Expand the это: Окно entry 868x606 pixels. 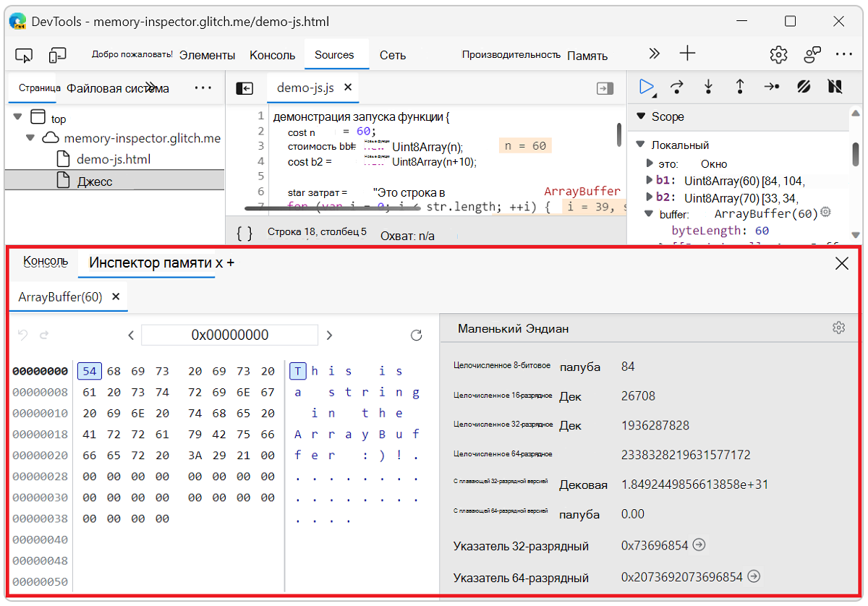(x=650, y=163)
